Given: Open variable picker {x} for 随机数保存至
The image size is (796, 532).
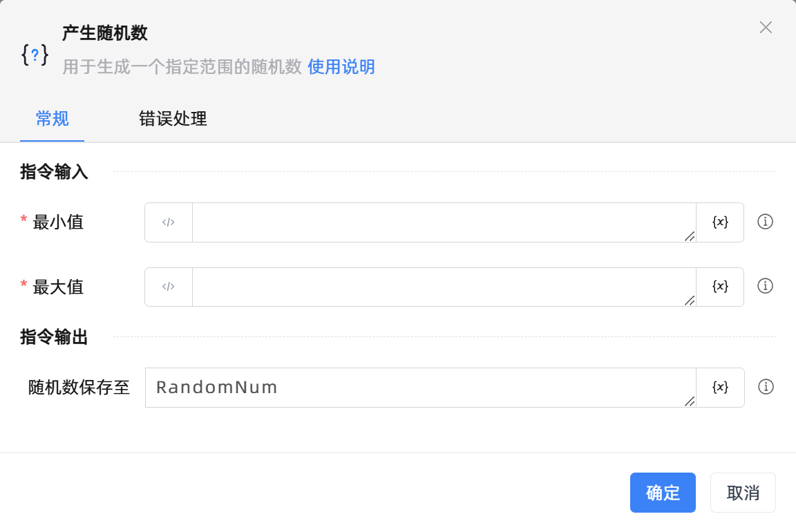Looking at the screenshot, I should (720, 388).
